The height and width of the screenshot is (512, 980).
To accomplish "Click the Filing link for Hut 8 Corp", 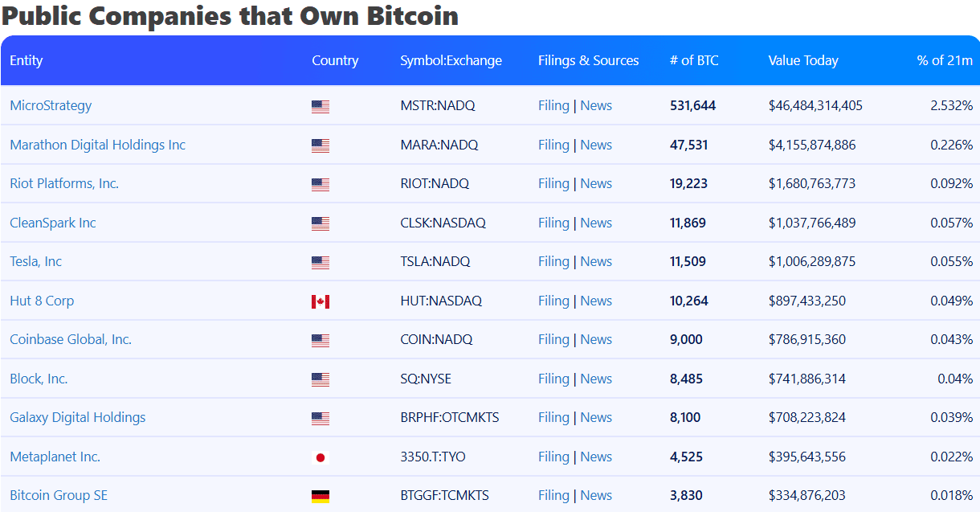I will click(x=553, y=300).
